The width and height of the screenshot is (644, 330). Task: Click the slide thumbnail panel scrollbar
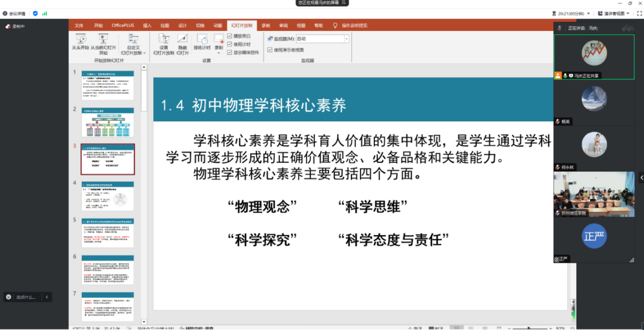tap(144, 92)
